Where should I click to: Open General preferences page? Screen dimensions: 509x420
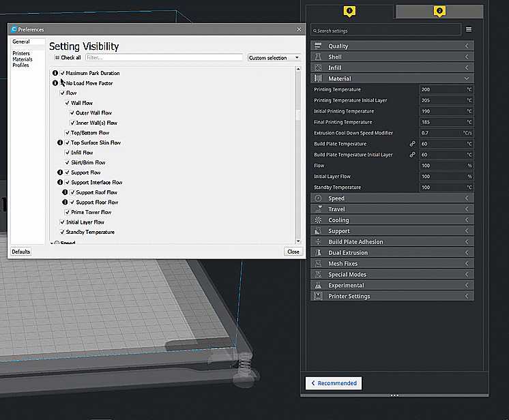[21, 42]
